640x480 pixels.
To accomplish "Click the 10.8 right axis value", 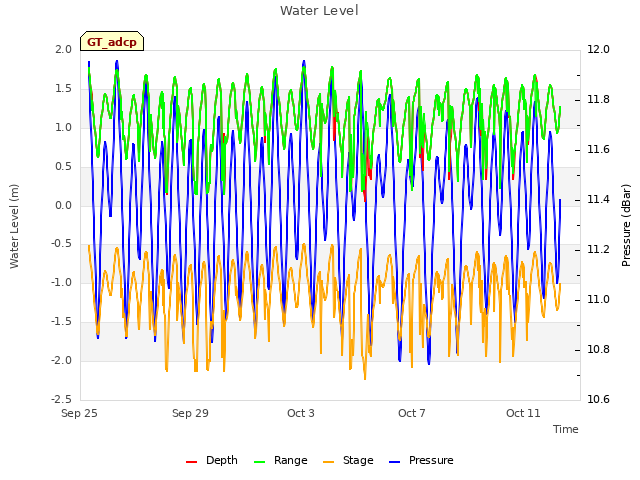I will coord(598,350).
